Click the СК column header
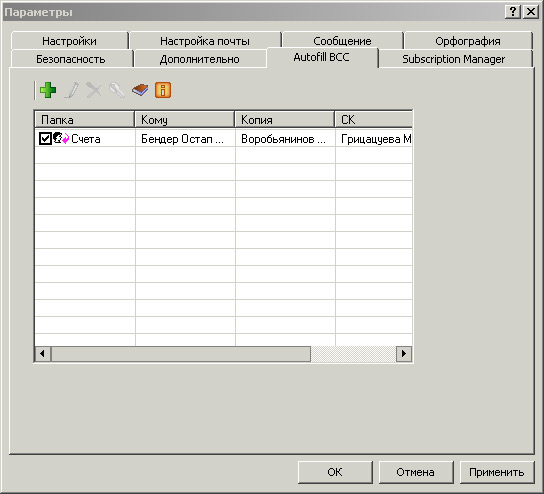The height and width of the screenshot is (494, 544). tap(374, 120)
